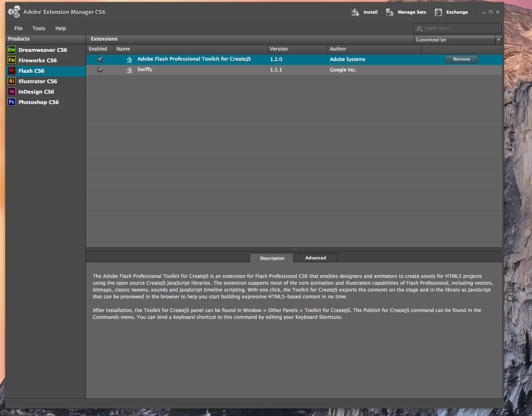Sort by the Author column header
Screen dimensions: 532x416
374,49
